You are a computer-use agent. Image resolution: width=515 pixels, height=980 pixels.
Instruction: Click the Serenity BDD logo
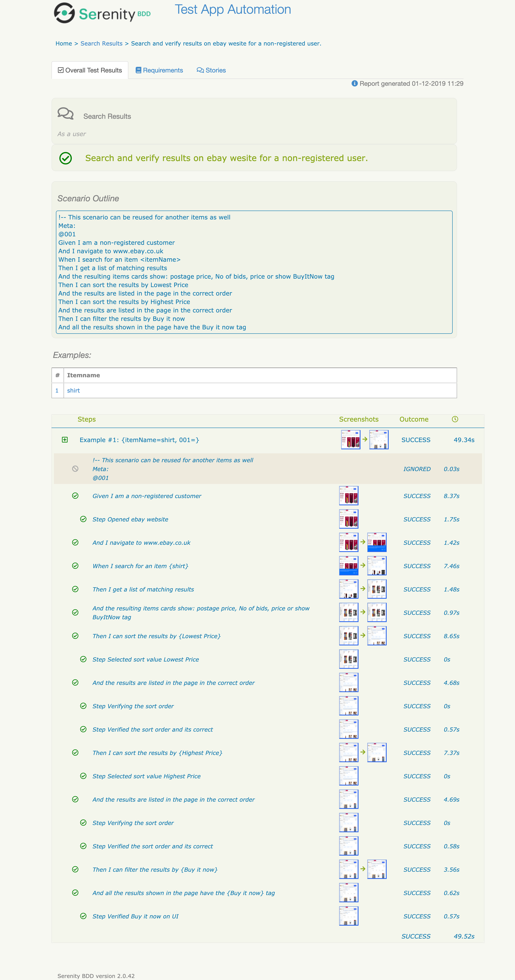point(102,13)
